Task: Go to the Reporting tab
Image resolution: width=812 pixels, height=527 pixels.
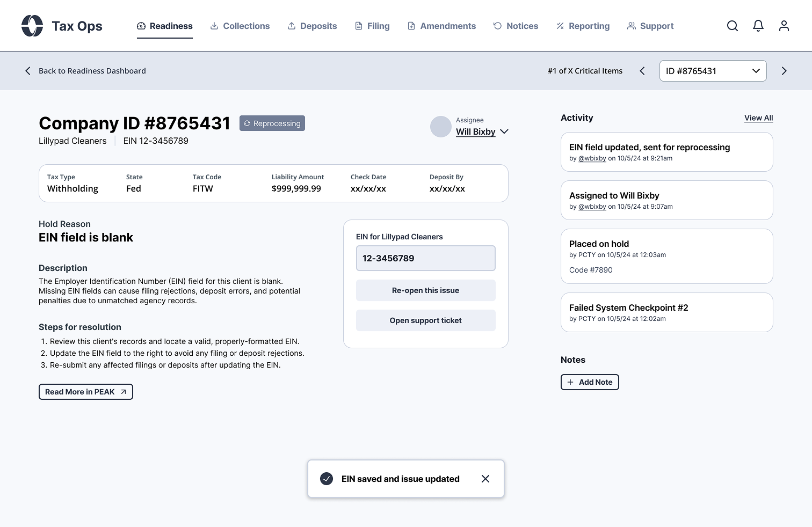Action: [583, 26]
